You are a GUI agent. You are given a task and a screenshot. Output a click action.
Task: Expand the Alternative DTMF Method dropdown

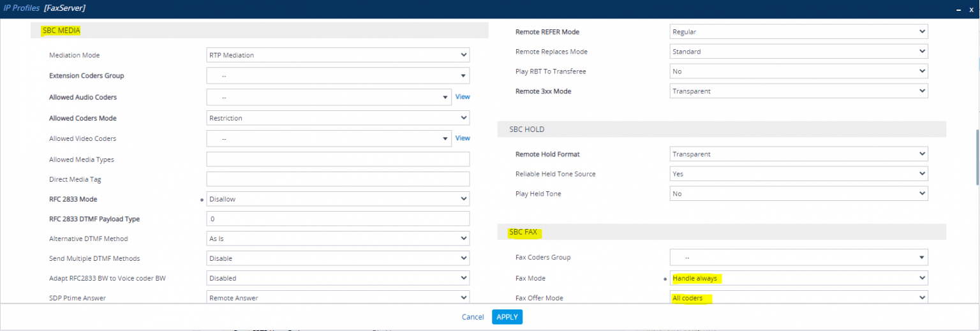(x=338, y=239)
